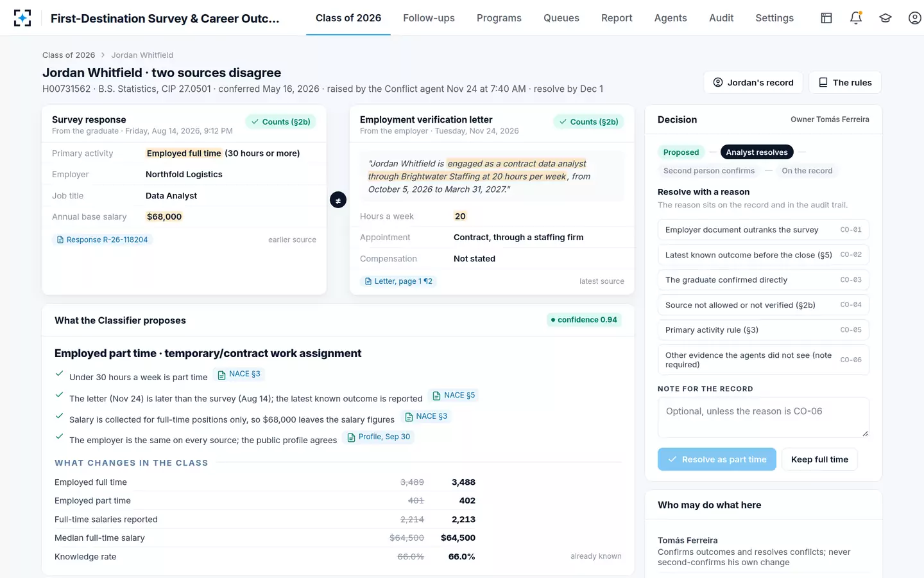Click the Proposed step pill
Image resolution: width=924 pixels, height=578 pixels.
point(681,152)
